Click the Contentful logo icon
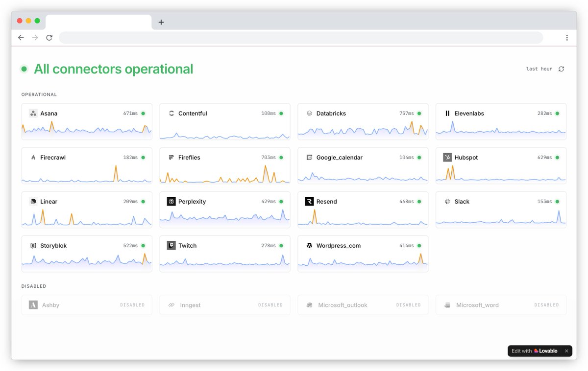The width and height of the screenshot is (588, 371). point(171,114)
